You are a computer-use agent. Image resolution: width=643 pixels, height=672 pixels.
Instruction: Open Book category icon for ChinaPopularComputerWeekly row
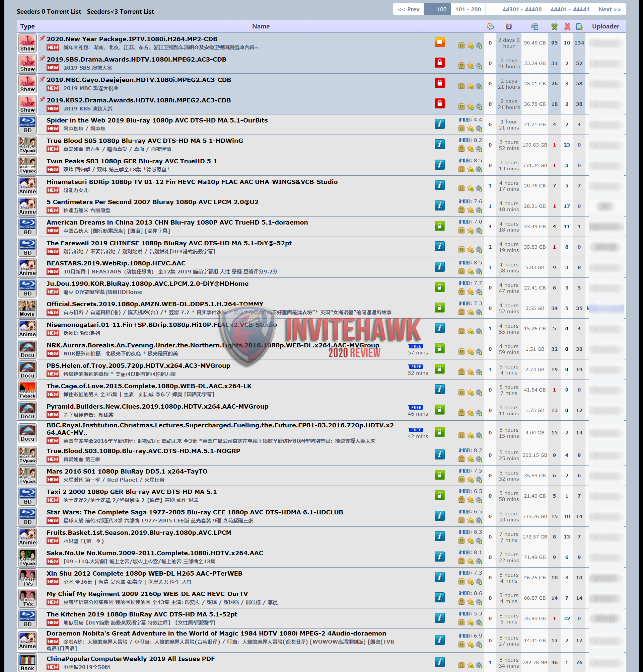[x=27, y=663]
